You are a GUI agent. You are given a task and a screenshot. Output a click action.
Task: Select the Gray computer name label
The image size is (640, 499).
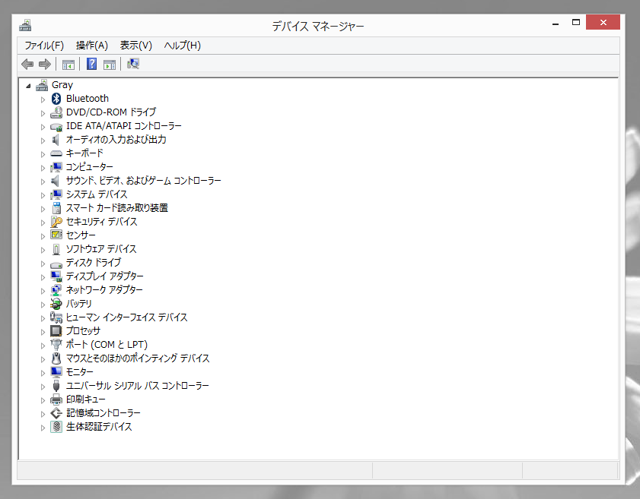(62, 85)
